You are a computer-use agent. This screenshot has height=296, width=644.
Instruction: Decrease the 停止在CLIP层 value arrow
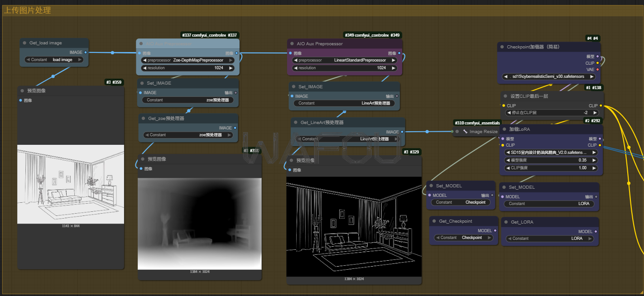509,113
